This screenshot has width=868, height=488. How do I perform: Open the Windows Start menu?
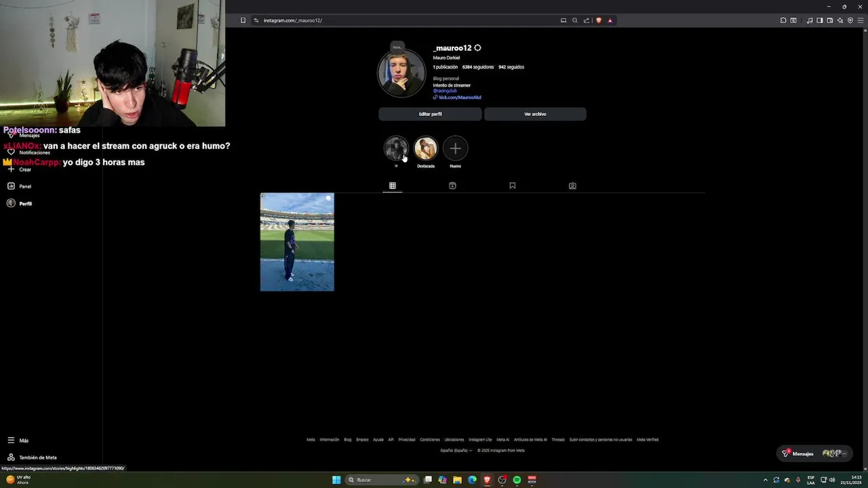pos(336,480)
